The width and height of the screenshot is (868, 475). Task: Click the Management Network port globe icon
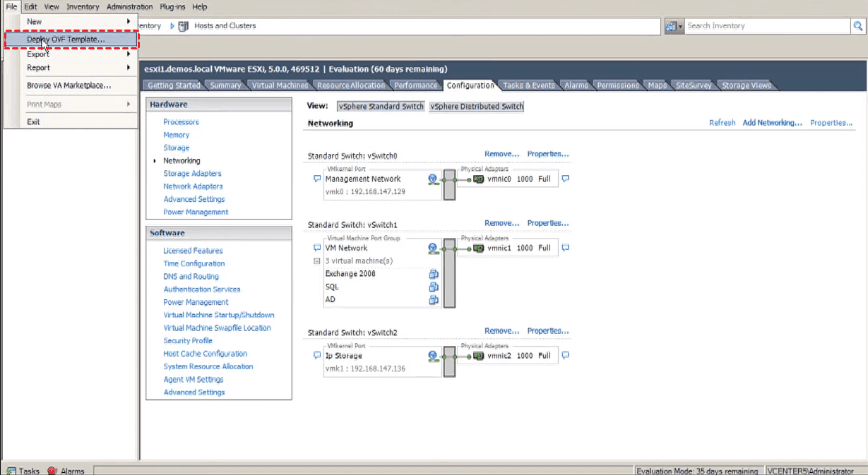tap(433, 179)
